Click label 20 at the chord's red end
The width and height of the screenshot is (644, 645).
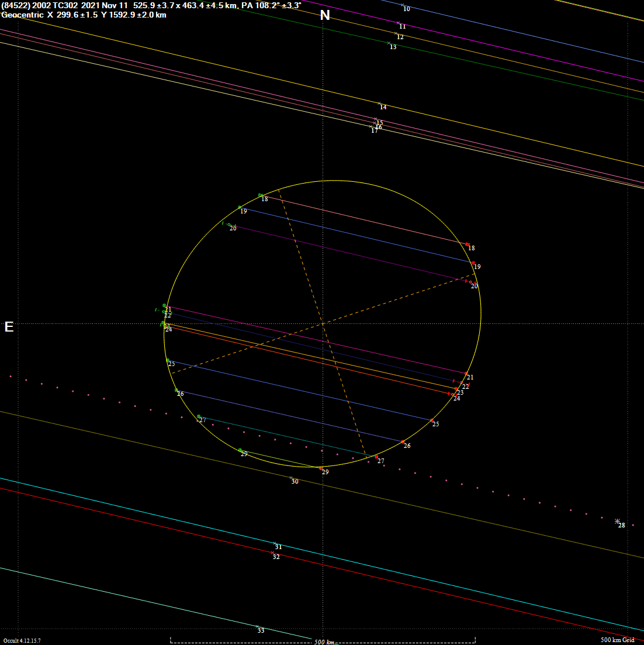pos(475,287)
